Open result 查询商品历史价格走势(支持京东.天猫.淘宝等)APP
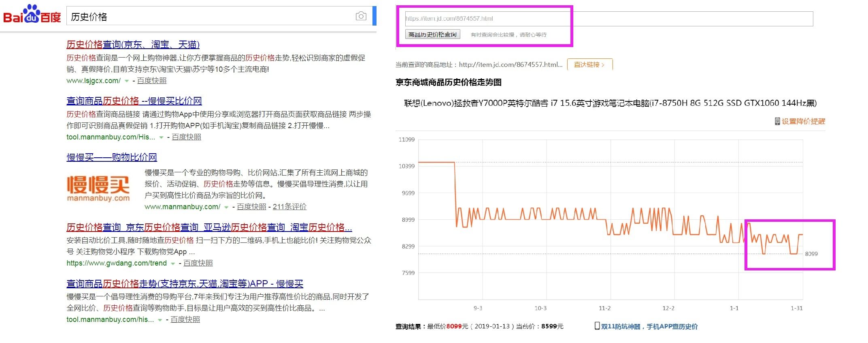This screenshot has height=343, width=868. click(185, 283)
